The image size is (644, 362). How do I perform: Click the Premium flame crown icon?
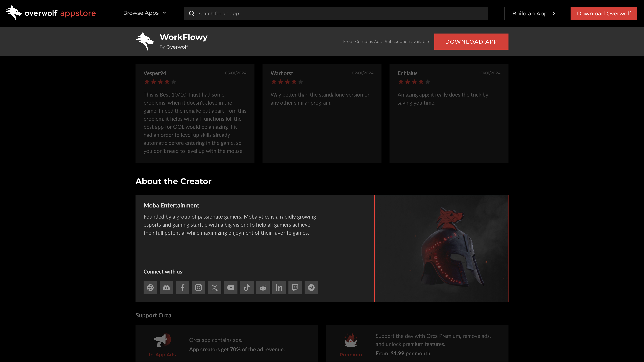click(x=351, y=340)
